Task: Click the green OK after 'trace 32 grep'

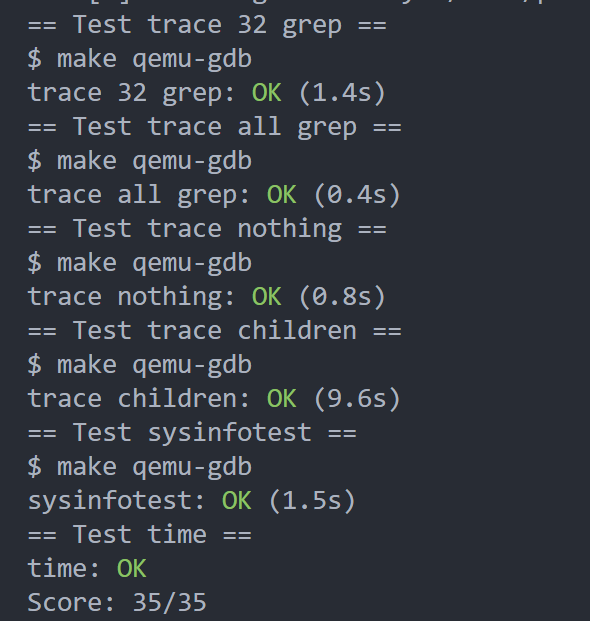Action: pos(267,93)
